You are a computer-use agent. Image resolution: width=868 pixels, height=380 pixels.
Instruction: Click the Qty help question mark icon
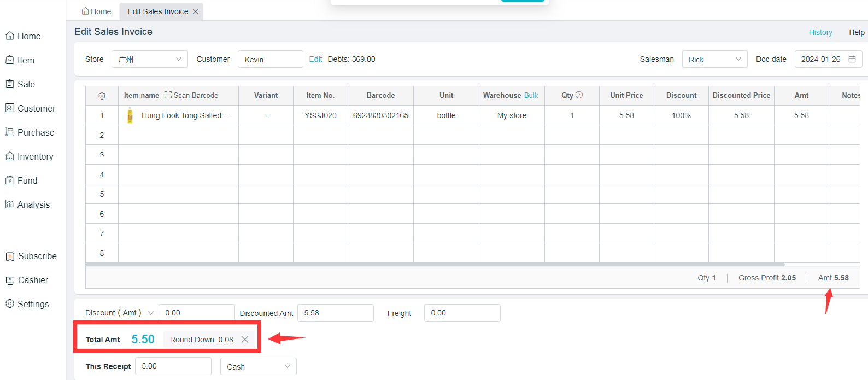tap(579, 95)
